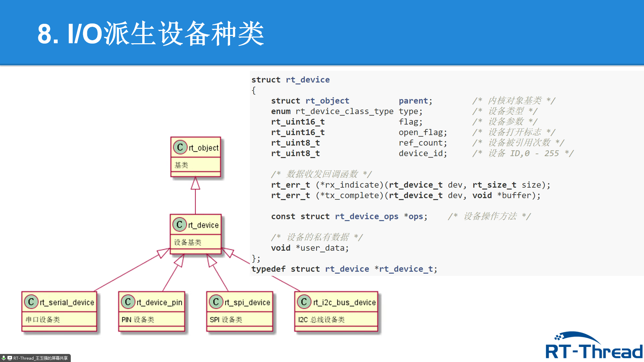Screen dimensions: 644x362
Task: Click '(*rx_indicate)' function pointer text
Action: pyautogui.click(x=350, y=185)
